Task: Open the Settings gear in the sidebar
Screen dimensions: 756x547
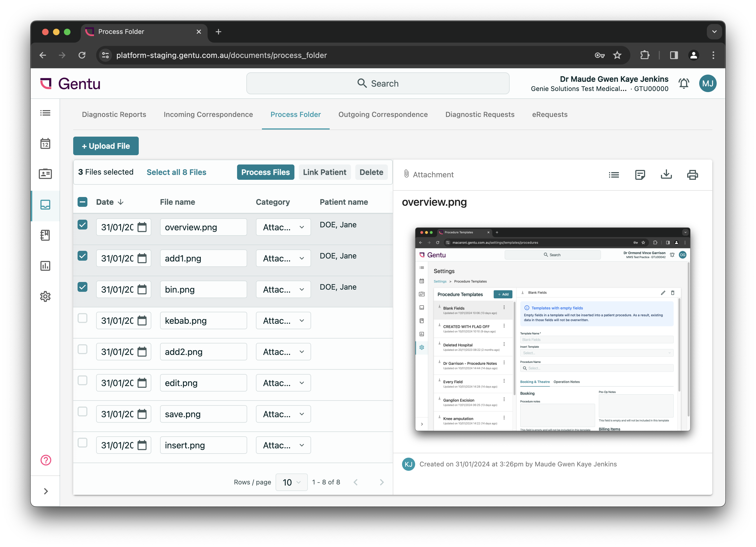Action: tap(45, 296)
